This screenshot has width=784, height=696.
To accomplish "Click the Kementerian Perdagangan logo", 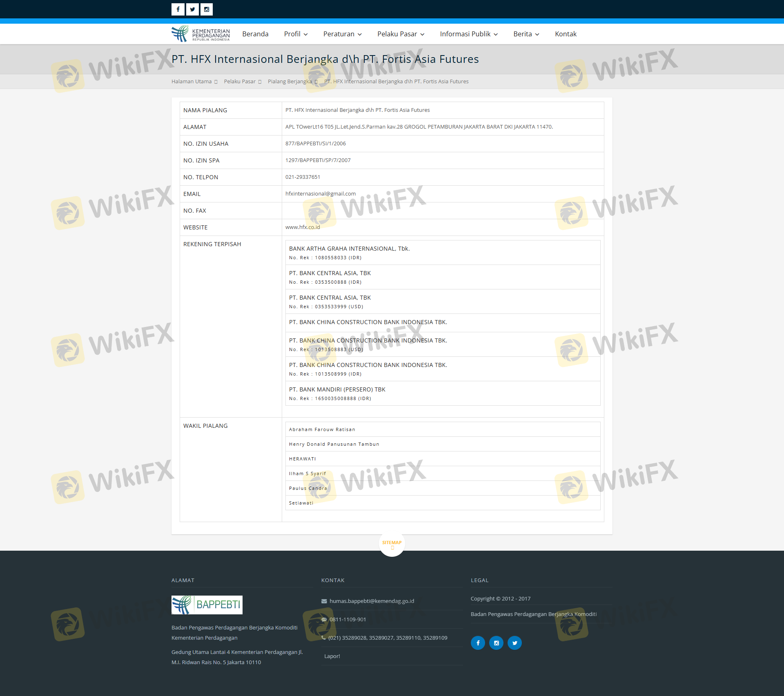I will click(x=200, y=34).
